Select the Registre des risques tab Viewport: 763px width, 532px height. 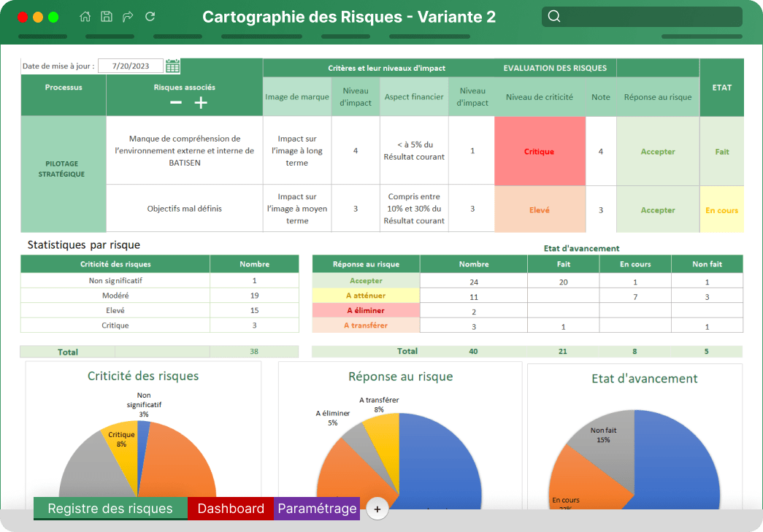coord(110,509)
